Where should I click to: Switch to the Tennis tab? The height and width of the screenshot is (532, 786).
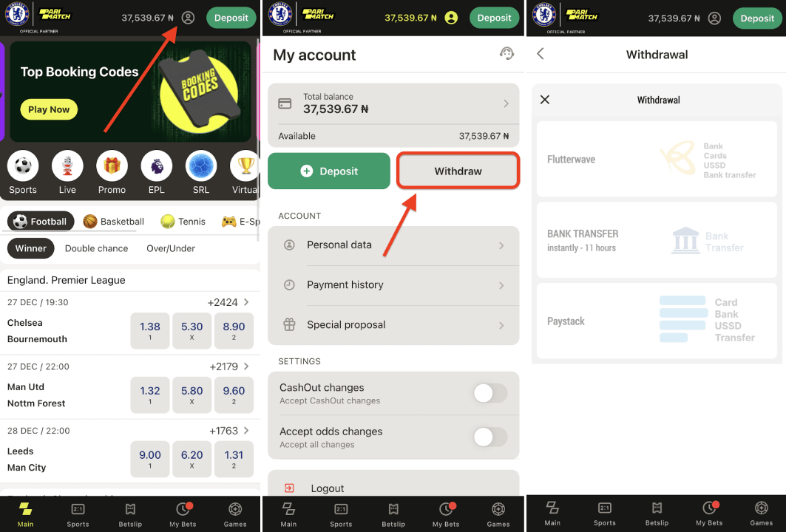click(x=183, y=222)
